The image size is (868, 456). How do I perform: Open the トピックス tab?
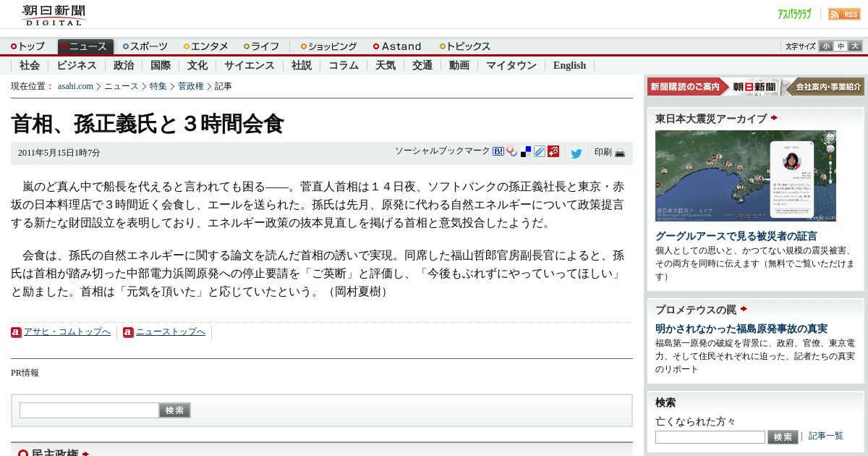(465, 46)
